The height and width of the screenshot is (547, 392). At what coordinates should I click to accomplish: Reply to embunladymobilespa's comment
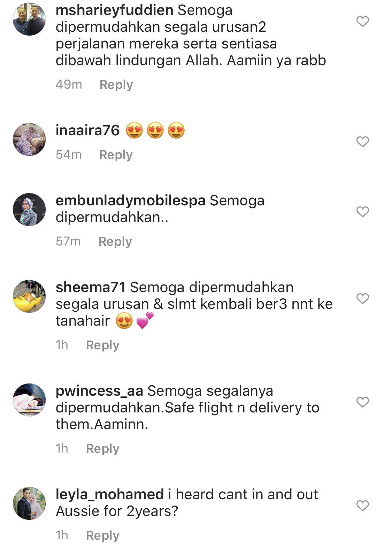point(115,242)
